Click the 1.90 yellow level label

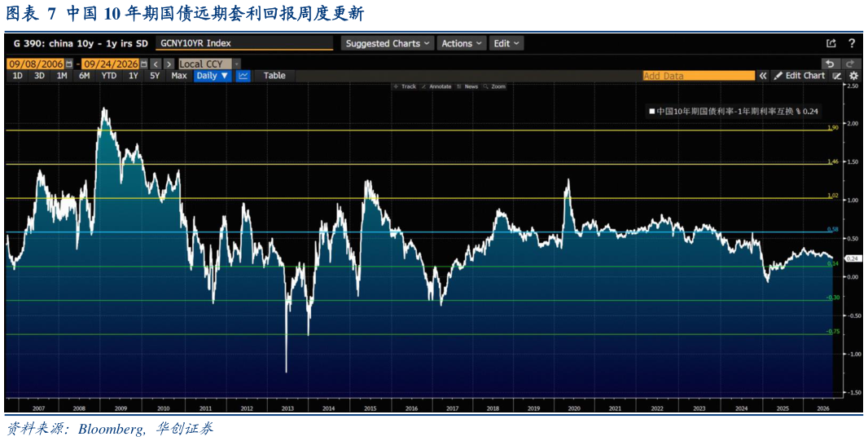[x=832, y=127]
